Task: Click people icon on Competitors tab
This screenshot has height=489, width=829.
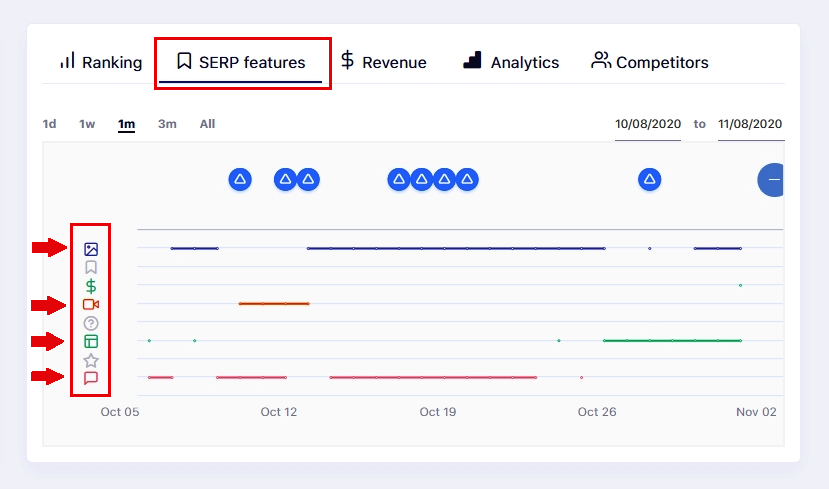Action: point(601,60)
